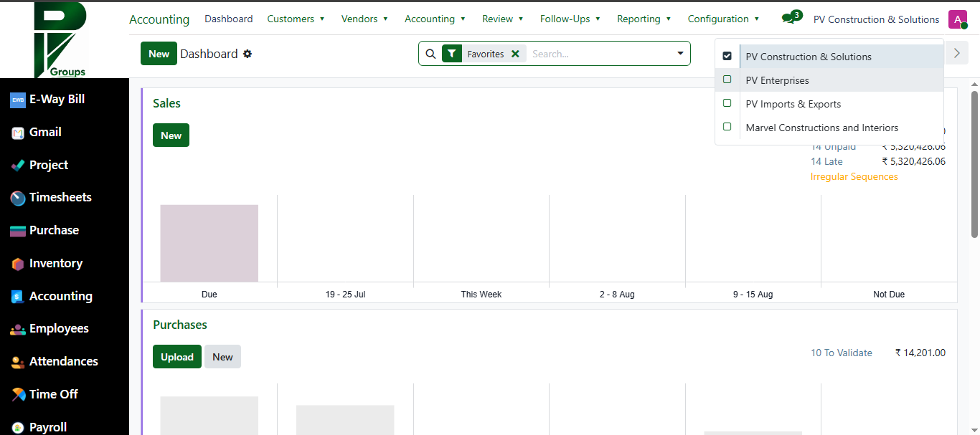
Task: Open the chat messages icon with badge
Action: (791, 18)
